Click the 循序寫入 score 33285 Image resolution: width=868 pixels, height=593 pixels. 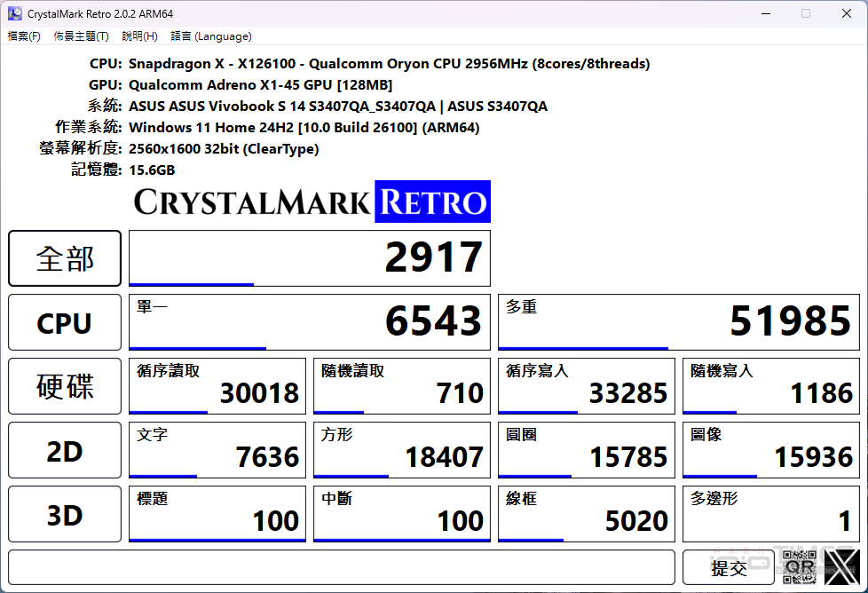click(x=587, y=386)
